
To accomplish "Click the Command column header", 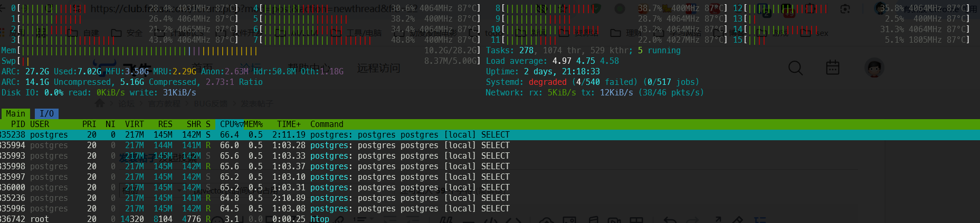I will [327, 124].
